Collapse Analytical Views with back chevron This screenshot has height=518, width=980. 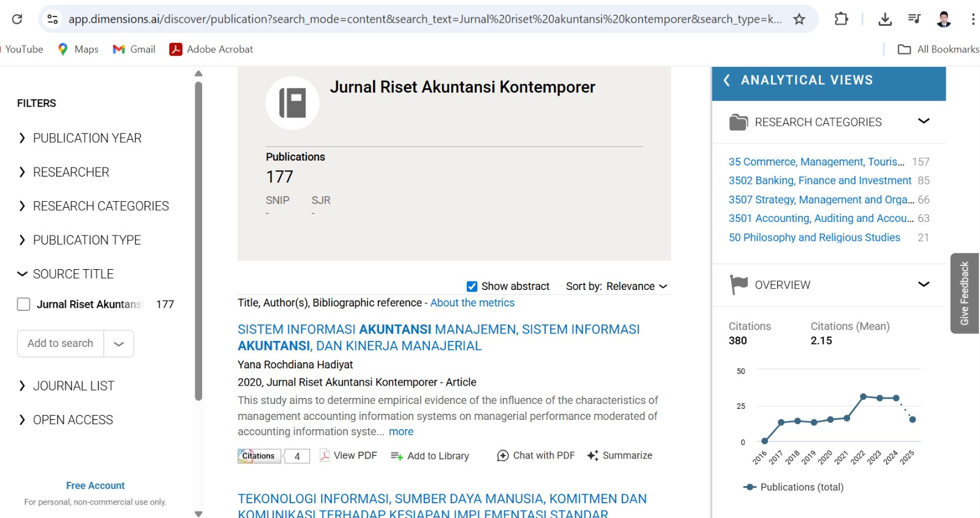(727, 80)
